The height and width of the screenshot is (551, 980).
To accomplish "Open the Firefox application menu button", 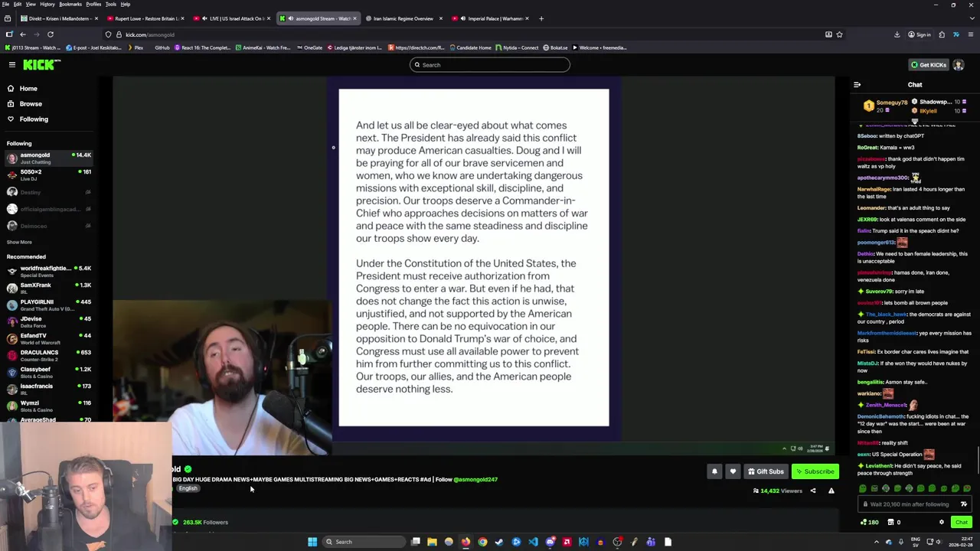I will click(970, 34).
